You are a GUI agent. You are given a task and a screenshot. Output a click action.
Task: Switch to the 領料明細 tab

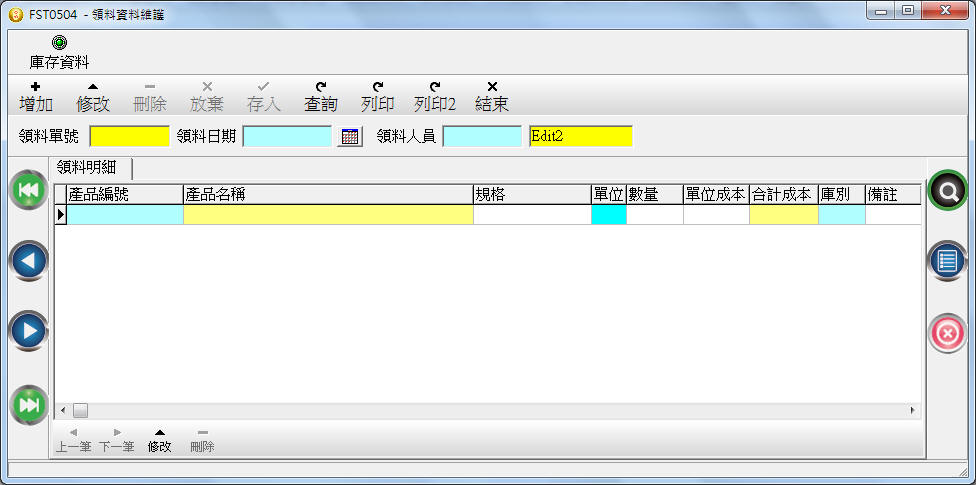pos(92,167)
